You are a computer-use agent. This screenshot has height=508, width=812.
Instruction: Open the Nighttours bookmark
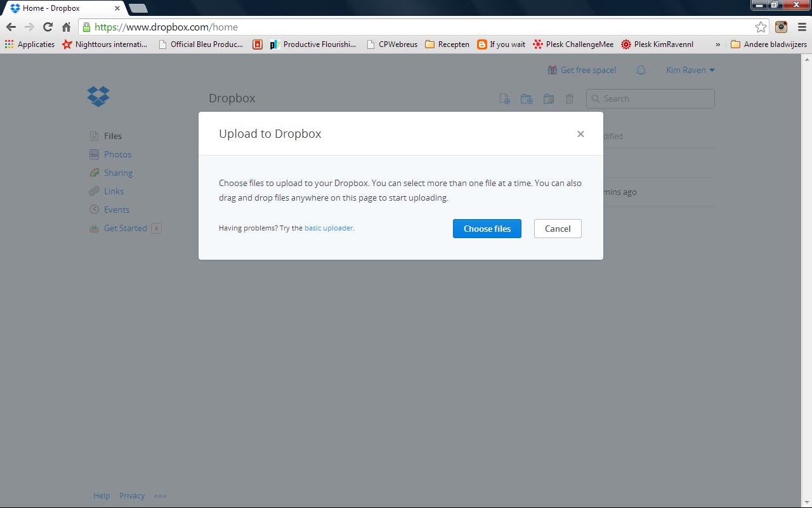(105, 44)
